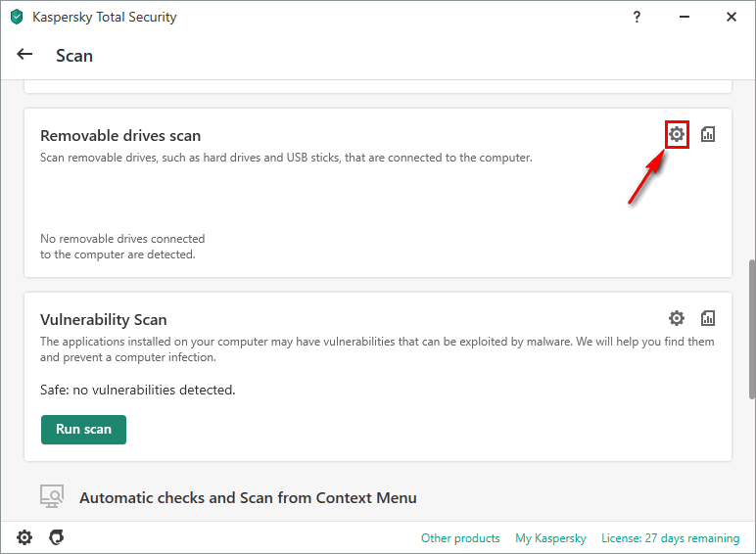
Task: Click License: 27 days remaining link
Action: (x=670, y=538)
